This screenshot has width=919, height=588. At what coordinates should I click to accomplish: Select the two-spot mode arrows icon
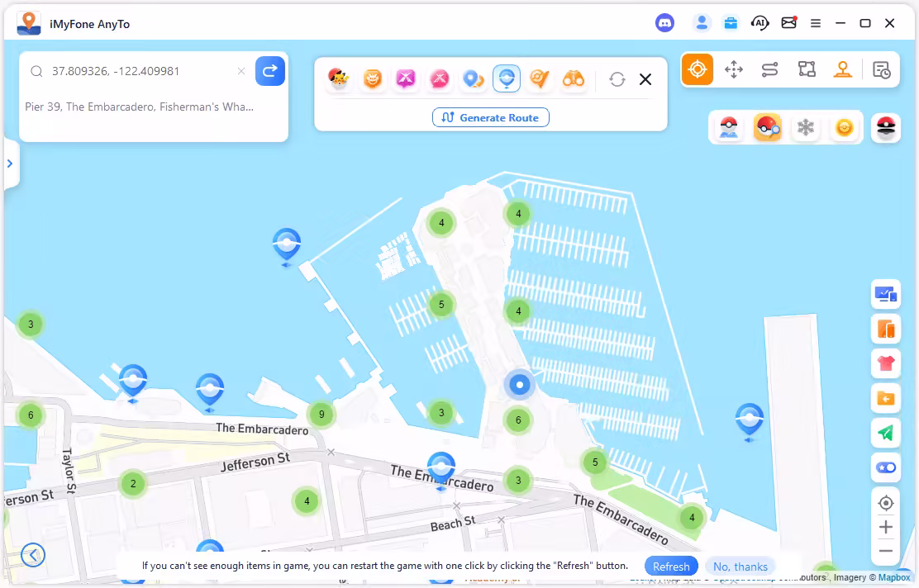pyautogui.click(x=733, y=69)
